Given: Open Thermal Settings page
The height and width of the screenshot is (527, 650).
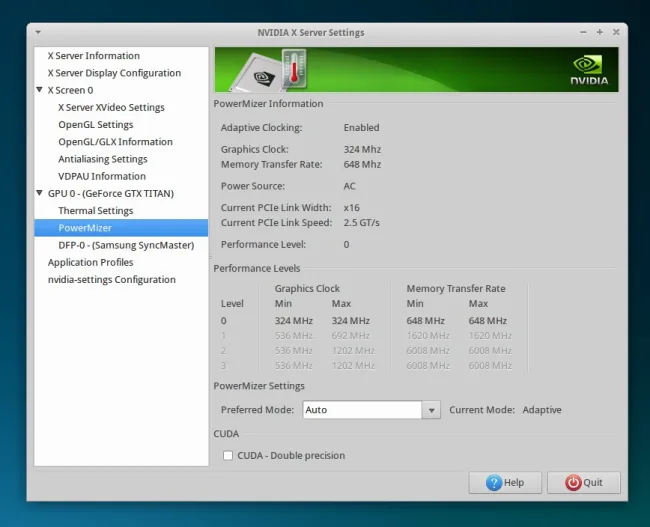Looking at the screenshot, I should click(x=96, y=211).
